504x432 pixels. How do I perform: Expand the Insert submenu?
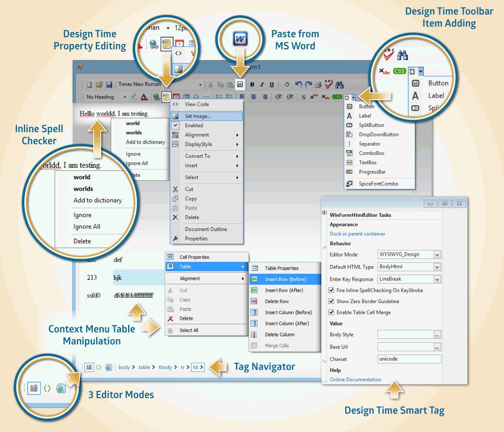click(207, 165)
